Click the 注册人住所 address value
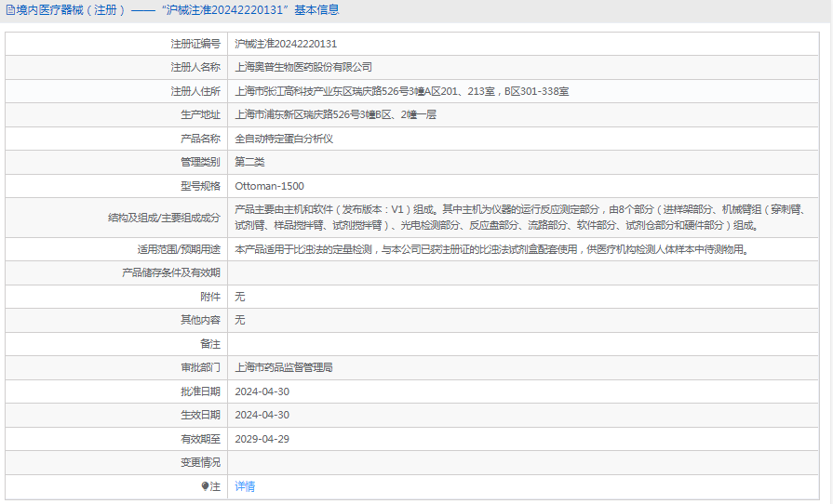Screen dimensions: 833x504 pos(401,91)
